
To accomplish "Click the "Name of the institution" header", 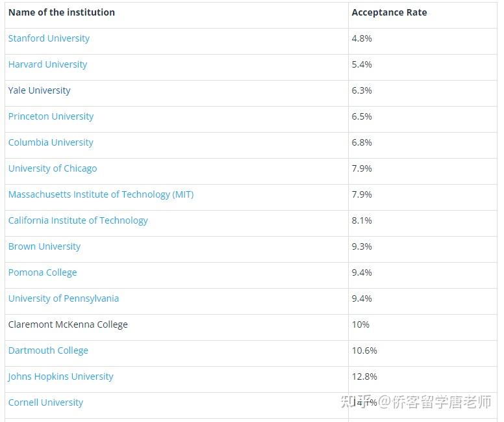I will 62,12.
